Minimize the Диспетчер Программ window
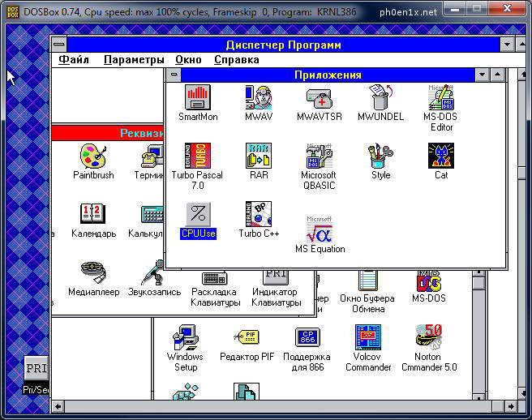This screenshot has width=532, height=420. pos(507,45)
